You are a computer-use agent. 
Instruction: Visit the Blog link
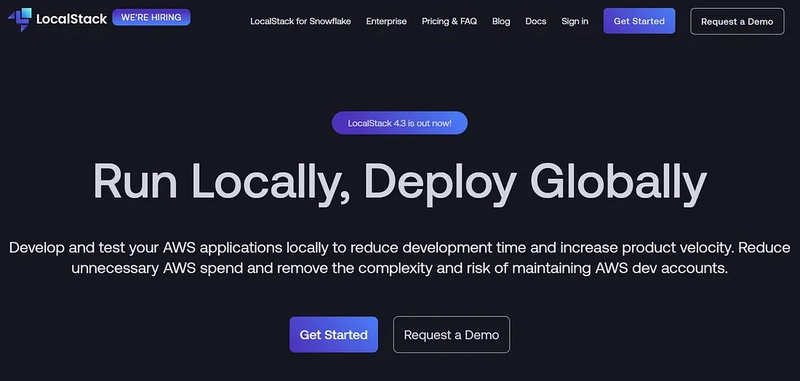point(501,21)
